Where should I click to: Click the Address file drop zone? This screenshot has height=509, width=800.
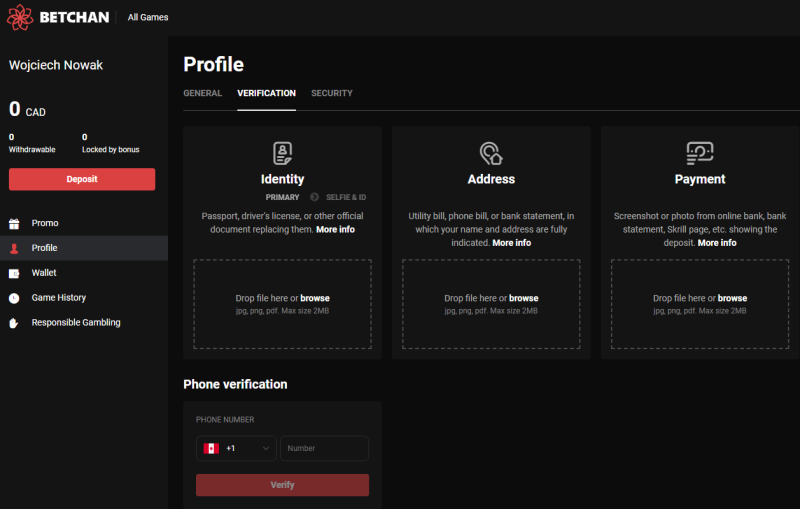pos(491,304)
